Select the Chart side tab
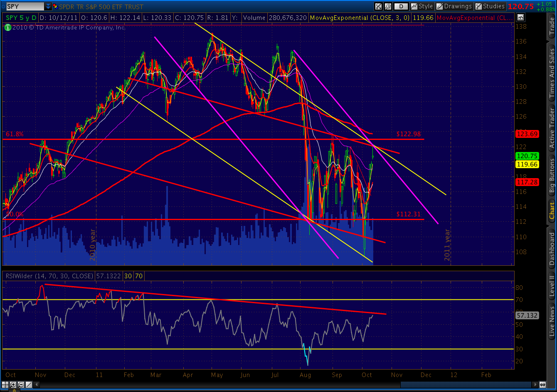The height and width of the screenshot is (392, 557). 552,211
